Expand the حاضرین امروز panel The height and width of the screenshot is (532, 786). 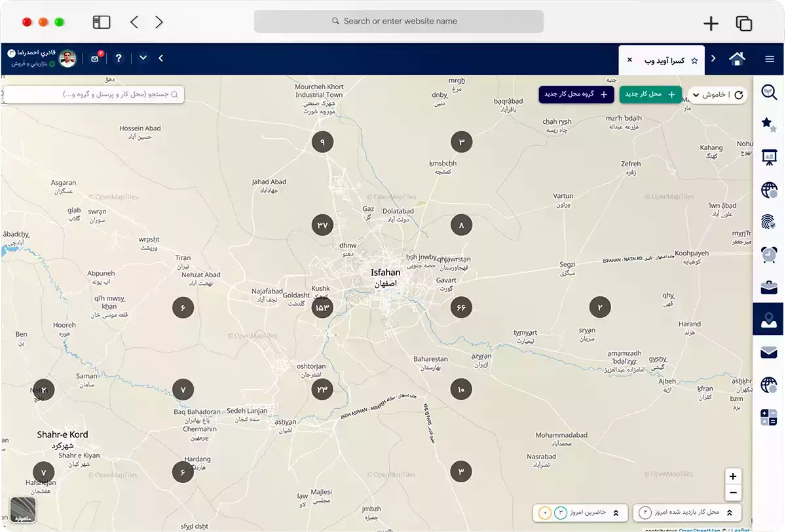click(581, 512)
